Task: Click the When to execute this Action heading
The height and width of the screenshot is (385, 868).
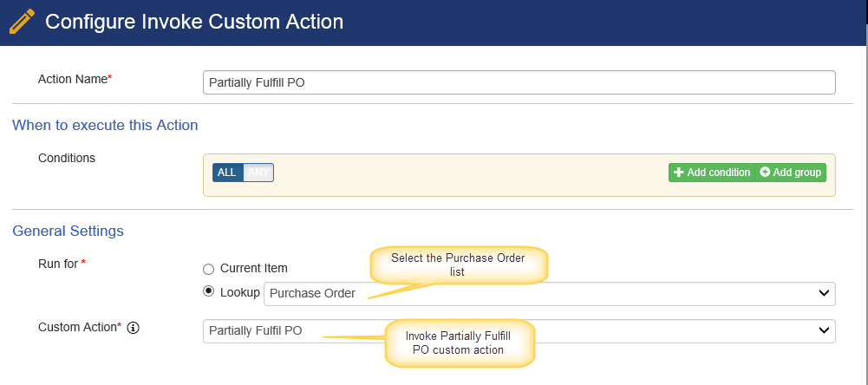Action: click(105, 125)
